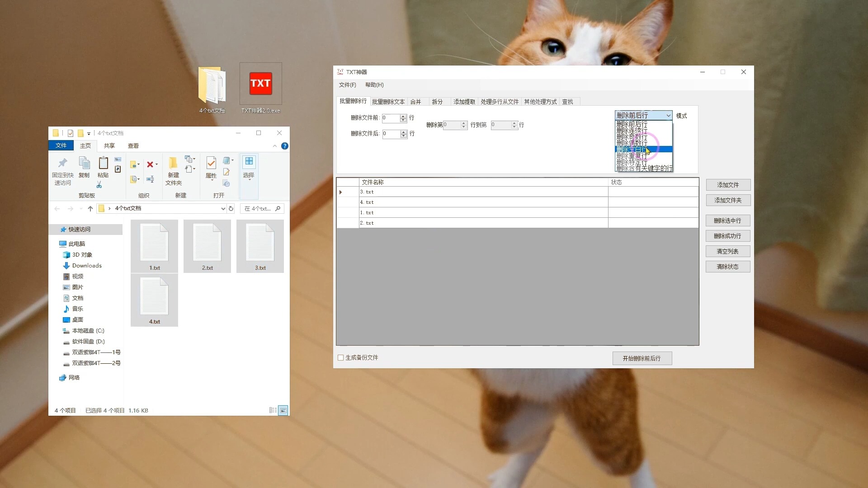This screenshot has height=488, width=868.
Task: Open the 帮助(H) menu
Action: 374,85
